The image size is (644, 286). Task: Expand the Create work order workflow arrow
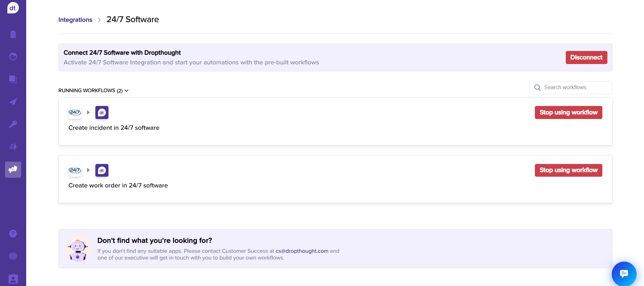pyautogui.click(x=88, y=170)
